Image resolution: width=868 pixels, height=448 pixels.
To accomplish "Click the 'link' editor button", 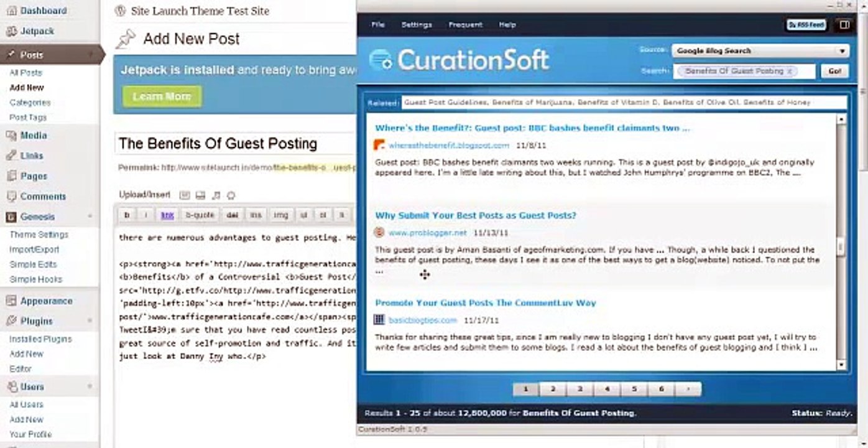I will click(167, 215).
